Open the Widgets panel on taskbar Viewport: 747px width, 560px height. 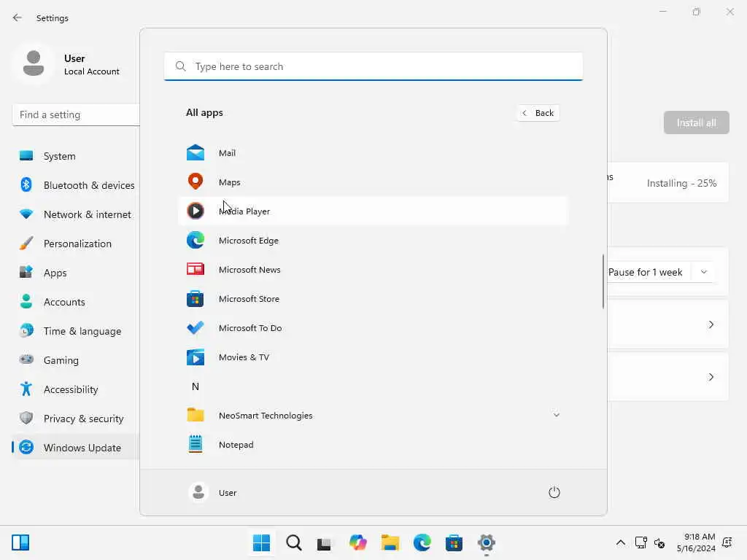(20, 542)
